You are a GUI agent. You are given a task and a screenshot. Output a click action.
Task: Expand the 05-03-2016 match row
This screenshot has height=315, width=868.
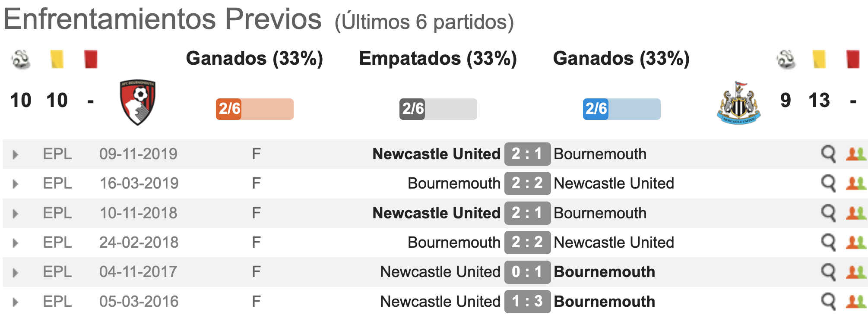[x=16, y=302]
